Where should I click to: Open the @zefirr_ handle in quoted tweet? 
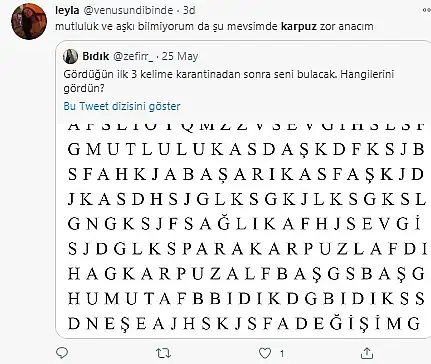click(x=134, y=56)
